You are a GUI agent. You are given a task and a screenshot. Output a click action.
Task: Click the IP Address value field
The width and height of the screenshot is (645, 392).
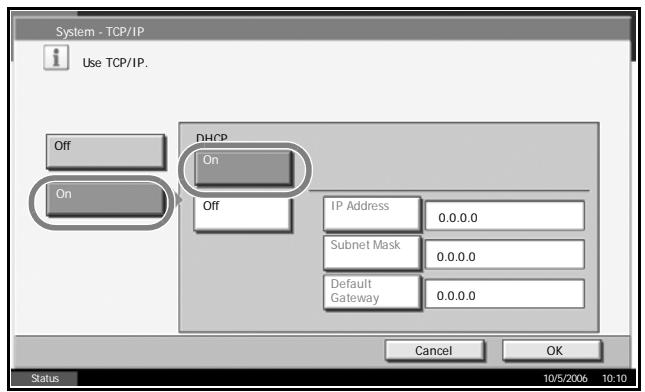504,216
